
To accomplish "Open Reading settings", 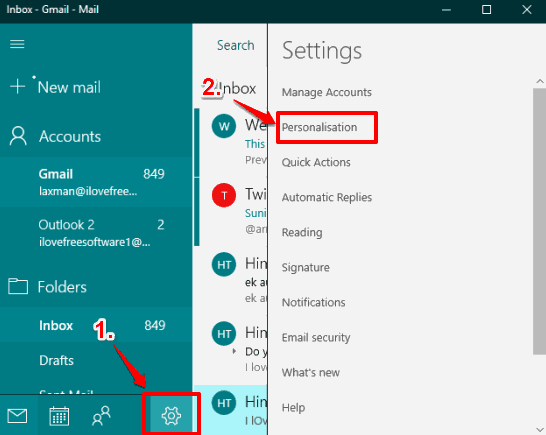I will [x=302, y=232].
